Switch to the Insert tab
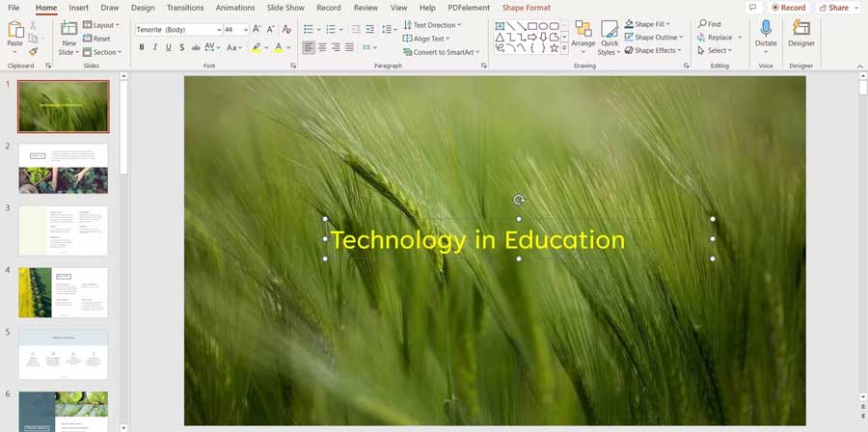The width and height of the screenshot is (868, 432). 79,8
